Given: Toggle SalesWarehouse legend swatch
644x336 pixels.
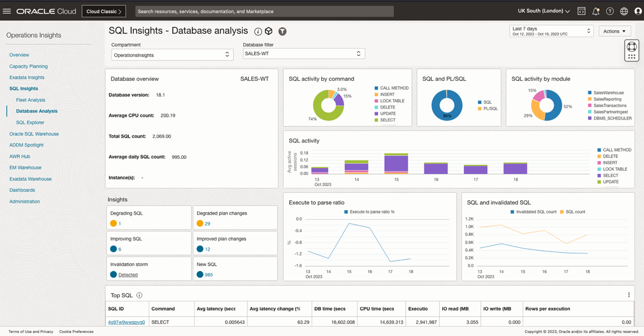Looking at the screenshot, I should coord(590,93).
